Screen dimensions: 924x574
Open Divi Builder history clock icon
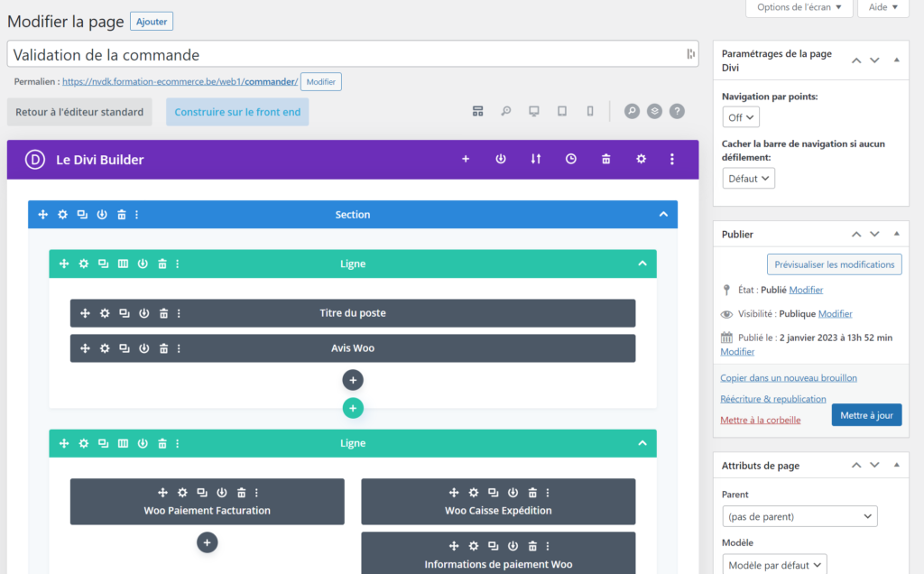point(570,159)
